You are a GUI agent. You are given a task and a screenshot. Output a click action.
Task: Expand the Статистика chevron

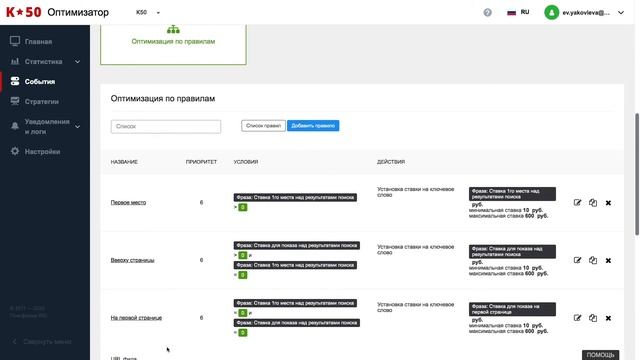pos(78,62)
